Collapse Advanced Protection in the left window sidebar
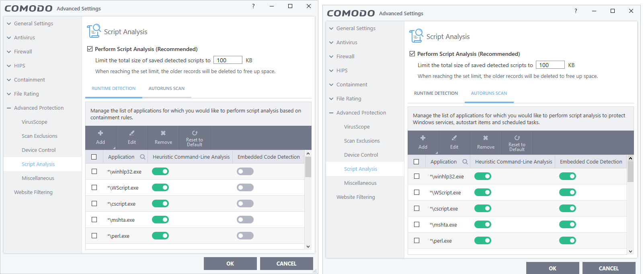This screenshot has width=644, height=274. pyautogui.click(x=9, y=108)
